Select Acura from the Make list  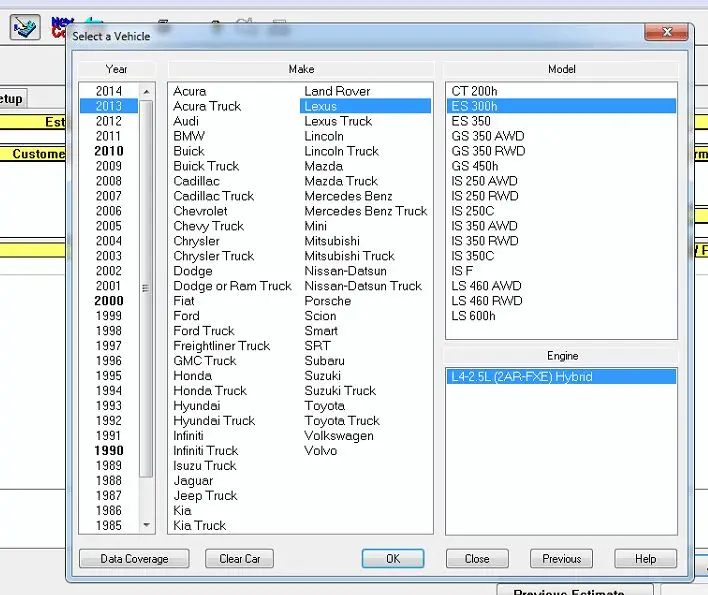point(190,91)
